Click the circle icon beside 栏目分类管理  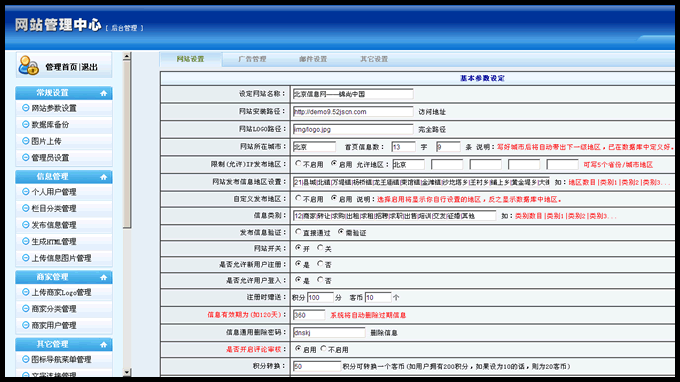click(x=26, y=208)
